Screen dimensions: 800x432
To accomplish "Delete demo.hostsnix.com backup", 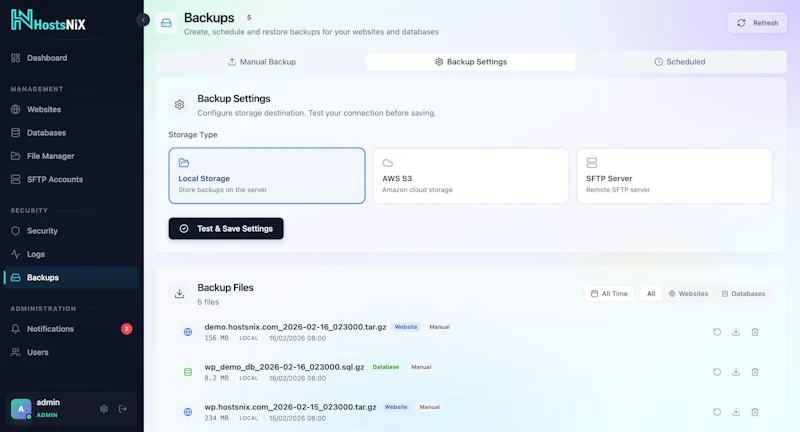I will pos(755,332).
